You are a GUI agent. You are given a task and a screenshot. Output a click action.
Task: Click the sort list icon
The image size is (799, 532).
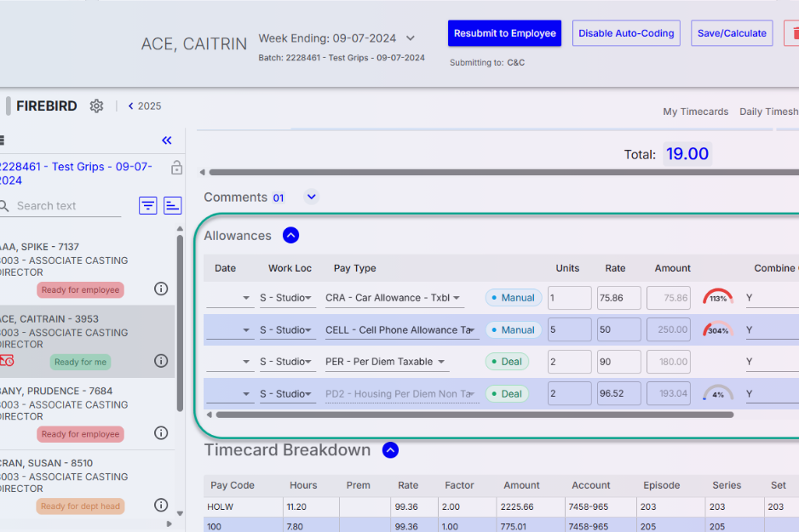pyautogui.click(x=172, y=205)
